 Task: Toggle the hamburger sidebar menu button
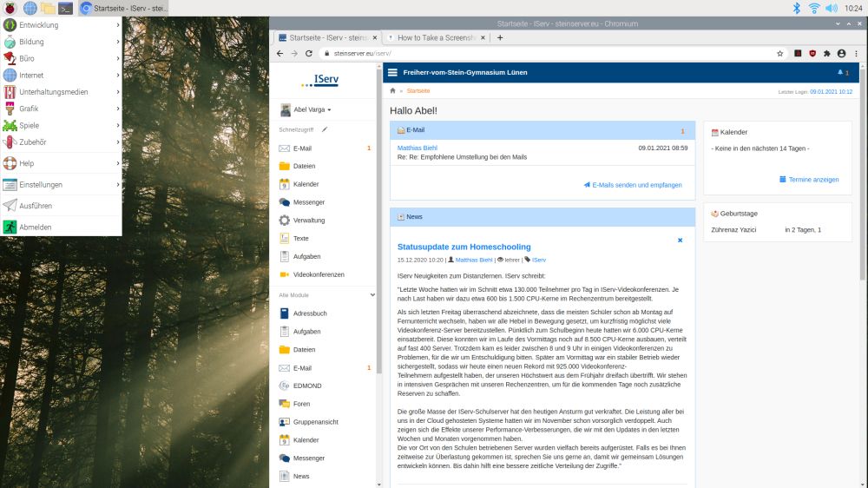click(x=393, y=73)
